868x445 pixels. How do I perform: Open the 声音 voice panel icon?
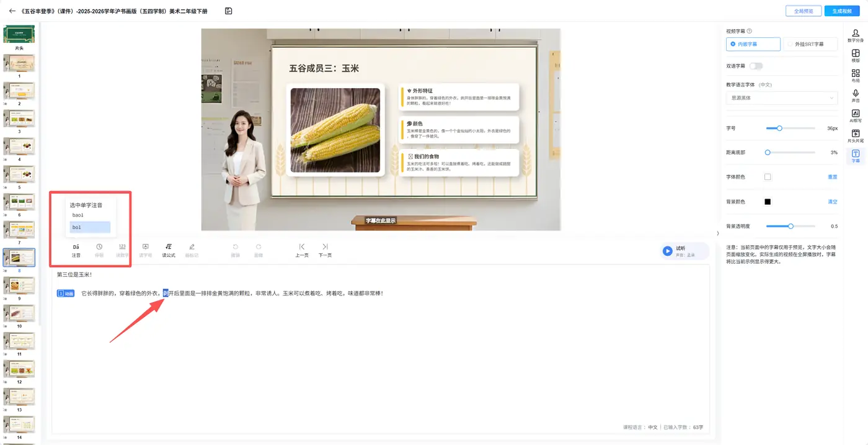(x=856, y=96)
